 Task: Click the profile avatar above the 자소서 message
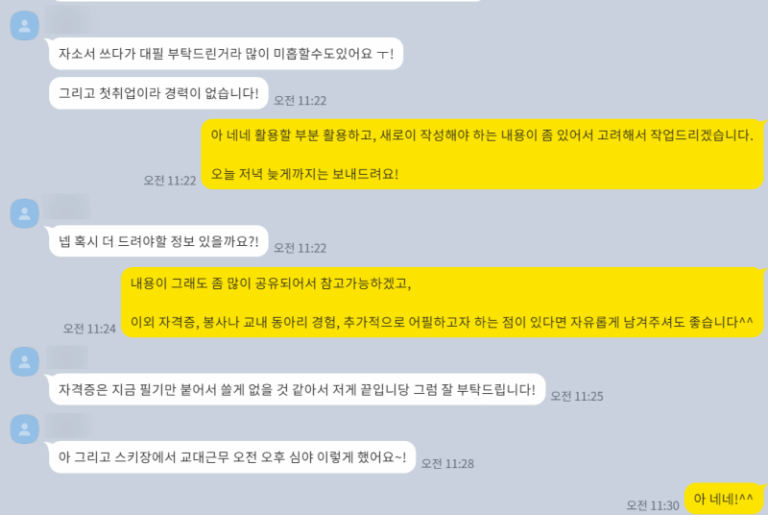[24, 25]
